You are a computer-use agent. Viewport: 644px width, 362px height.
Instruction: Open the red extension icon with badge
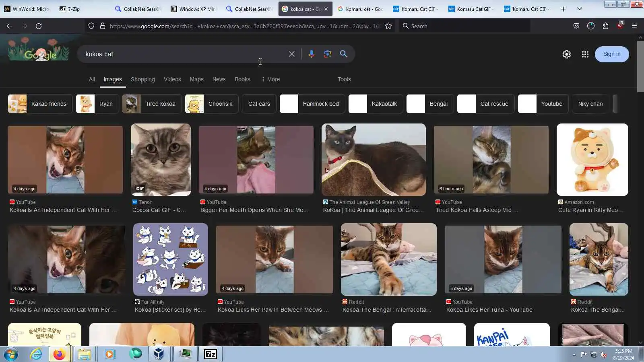coord(620,25)
